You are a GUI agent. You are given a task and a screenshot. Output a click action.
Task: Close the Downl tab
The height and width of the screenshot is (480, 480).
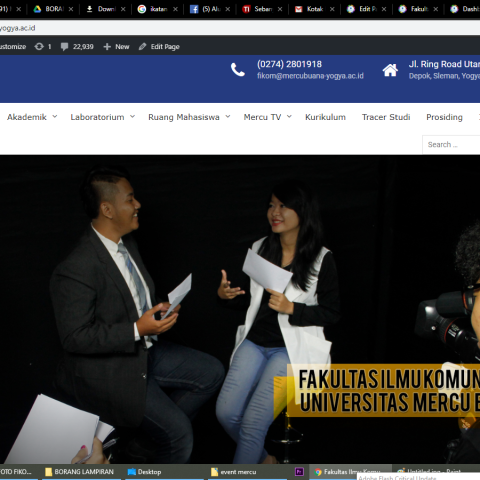click(123, 9)
